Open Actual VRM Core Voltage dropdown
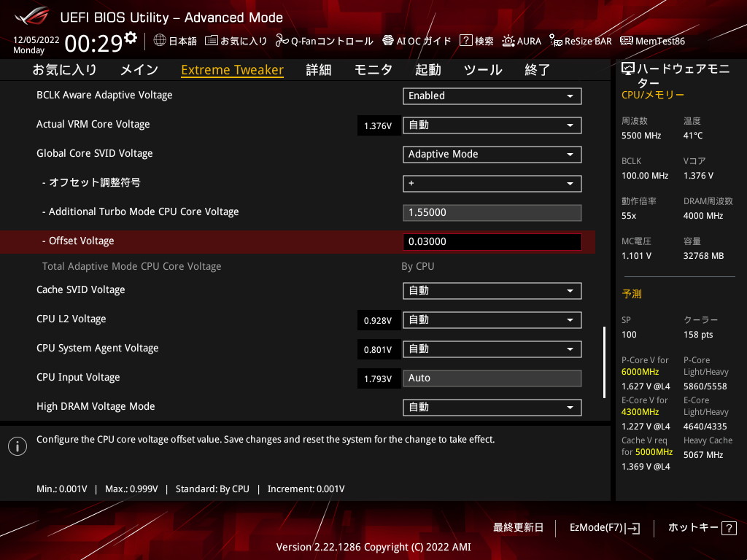Screen dimensions: 747x560 pos(492,125)
